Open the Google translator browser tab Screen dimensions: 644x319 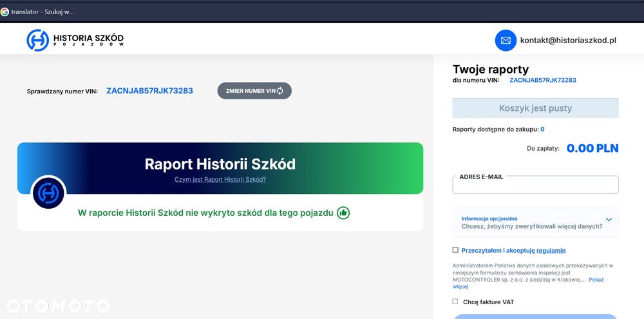coord(38,12)
